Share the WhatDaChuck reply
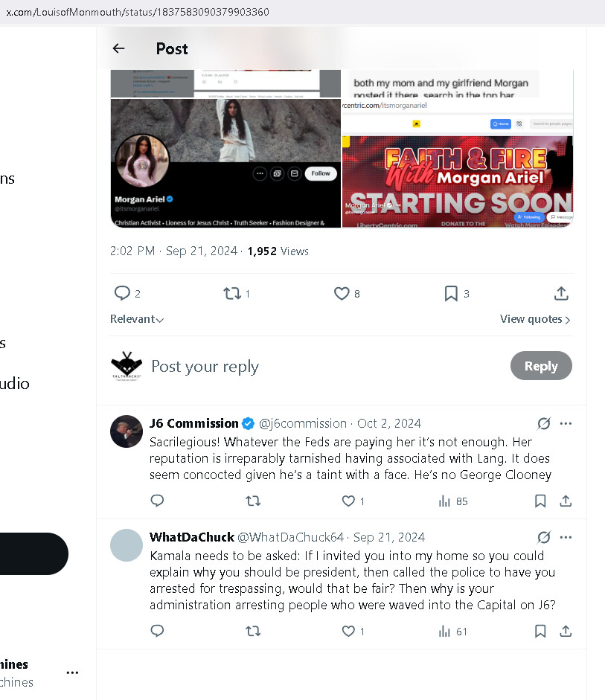The image size is (605, 700). click(566, 631)
